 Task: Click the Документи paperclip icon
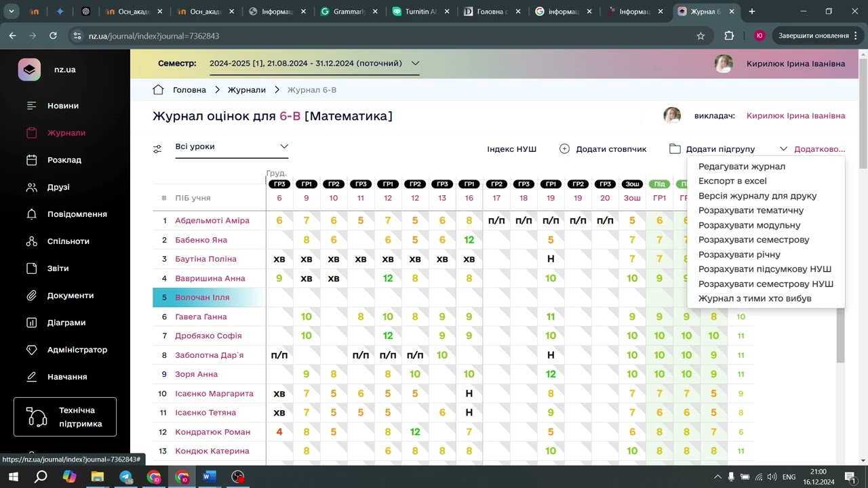pyautogui.click(x=32, y=296)
